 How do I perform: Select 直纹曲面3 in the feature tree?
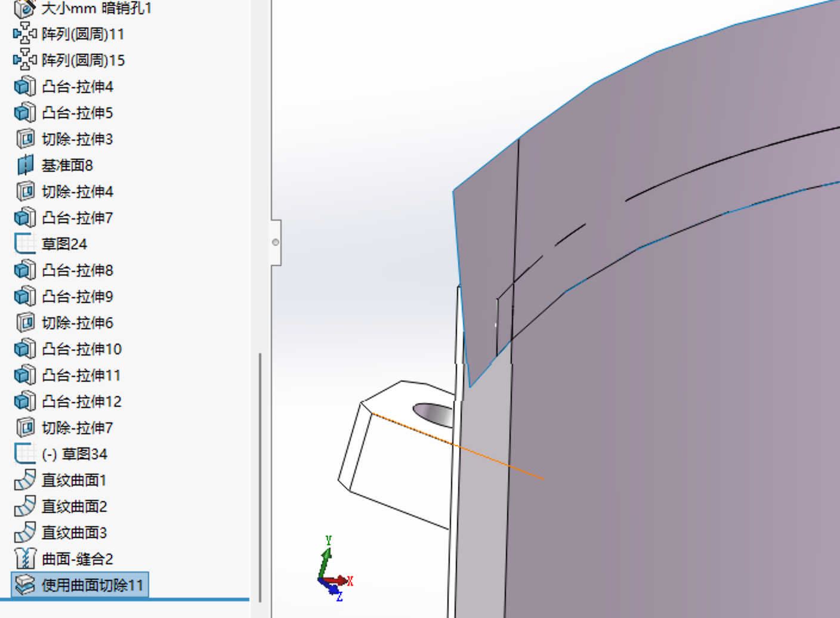point(74,533)
